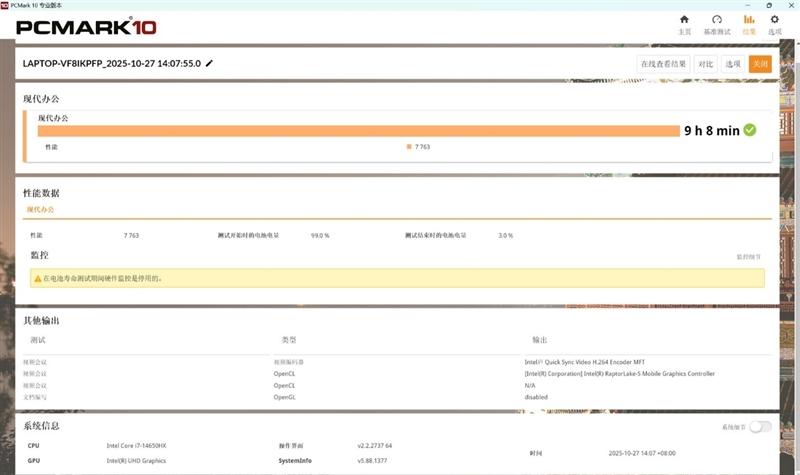This screenshot has width=800, height=475.
Task: Click the 选项 button next to 对比
Action: [x=733, y=64]
